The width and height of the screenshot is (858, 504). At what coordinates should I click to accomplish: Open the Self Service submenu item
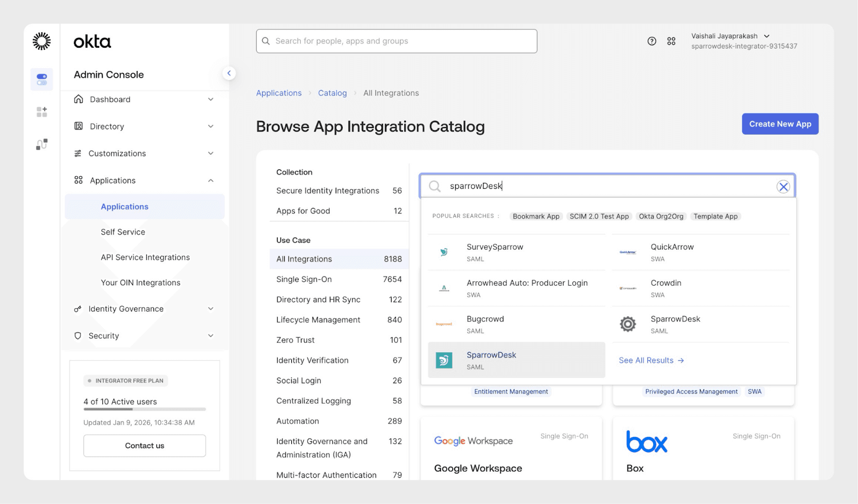123,232
